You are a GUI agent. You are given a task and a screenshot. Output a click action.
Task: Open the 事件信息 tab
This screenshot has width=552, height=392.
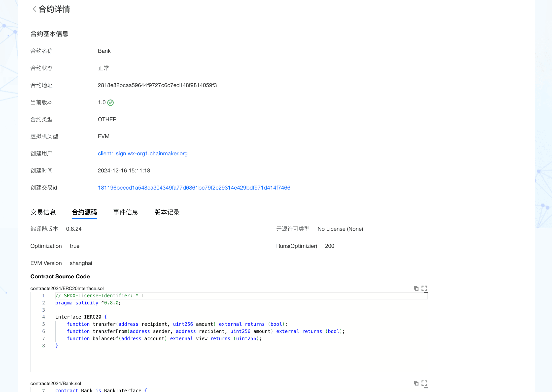click(126, 212)
